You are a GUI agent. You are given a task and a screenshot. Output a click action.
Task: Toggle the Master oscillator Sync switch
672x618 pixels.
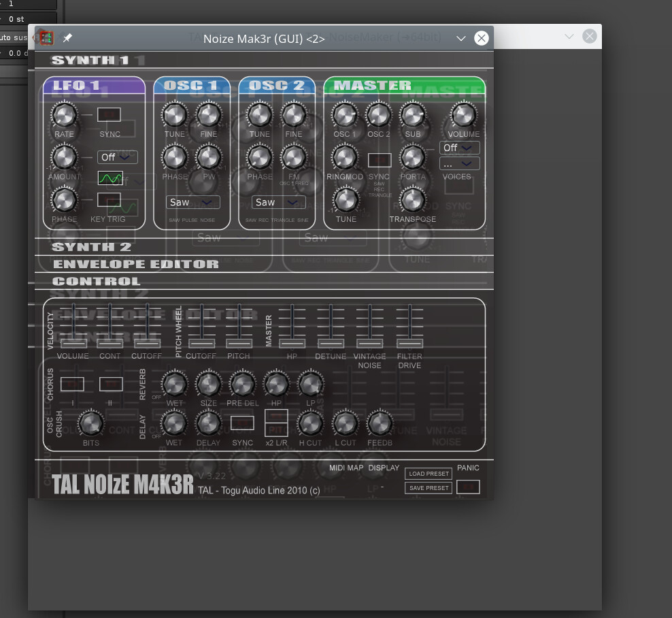pos(380,160)
